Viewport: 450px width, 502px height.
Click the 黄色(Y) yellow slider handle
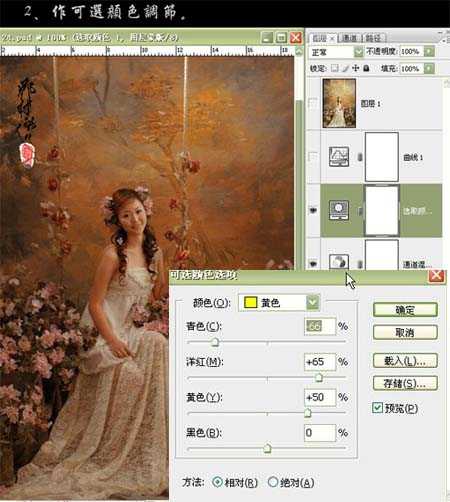point(308,413)
